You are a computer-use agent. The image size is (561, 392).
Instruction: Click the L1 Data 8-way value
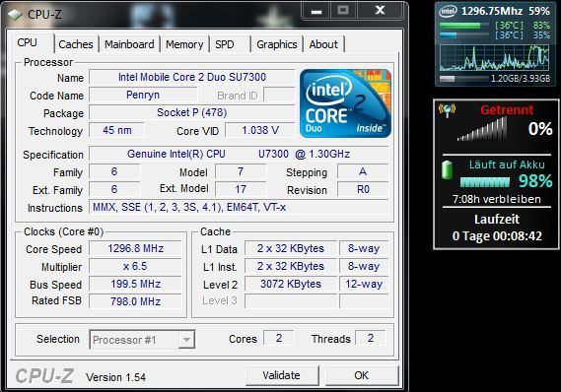364,248
